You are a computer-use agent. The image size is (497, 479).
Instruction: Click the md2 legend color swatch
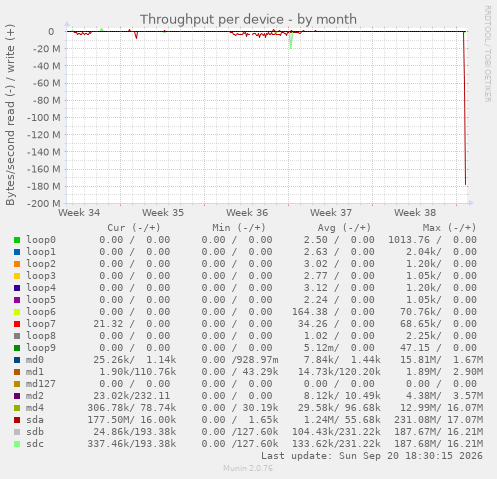click(17, 396)
